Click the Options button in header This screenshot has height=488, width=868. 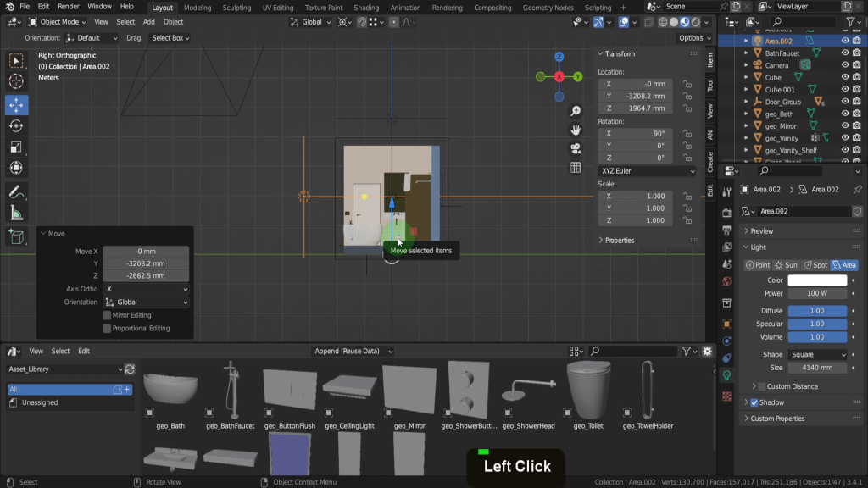pyautogui.click(x=693, y=37)
